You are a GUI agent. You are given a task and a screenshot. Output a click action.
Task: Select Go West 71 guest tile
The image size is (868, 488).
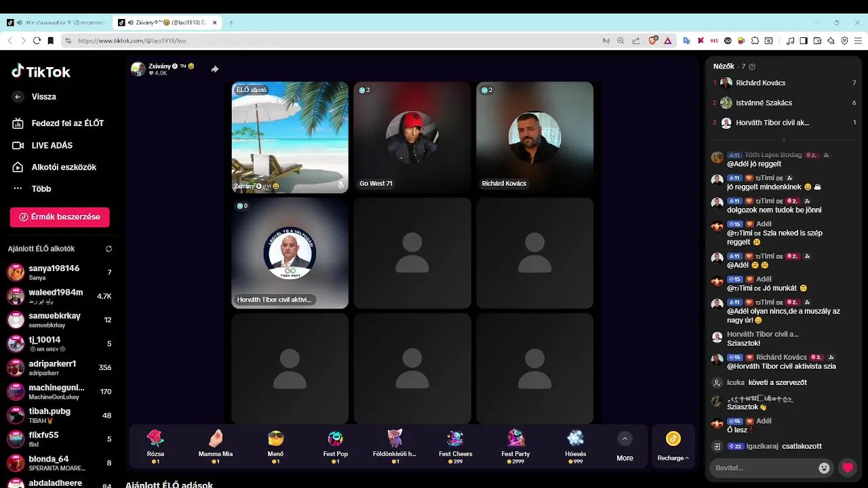tap(412, 138)
